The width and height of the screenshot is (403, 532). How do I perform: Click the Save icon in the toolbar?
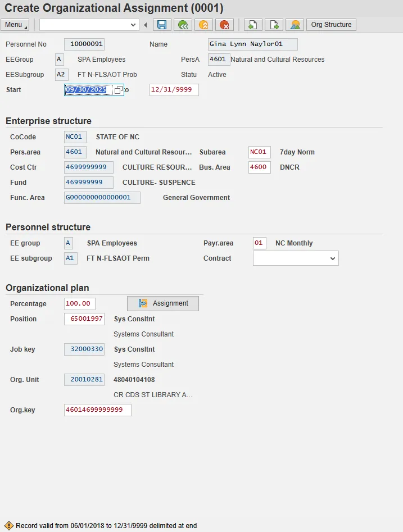(x=162, y=25)
